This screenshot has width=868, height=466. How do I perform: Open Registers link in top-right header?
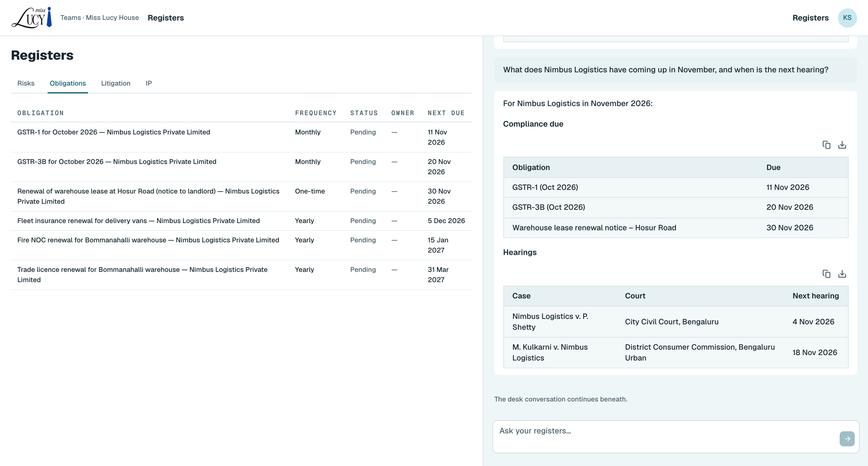click(x=810, y=18)
